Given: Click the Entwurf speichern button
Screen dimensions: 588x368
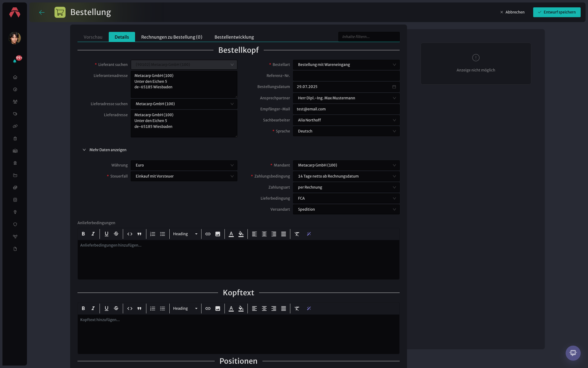Looking at the screenshot, I should pyautogui.click(x=556, y=12).
